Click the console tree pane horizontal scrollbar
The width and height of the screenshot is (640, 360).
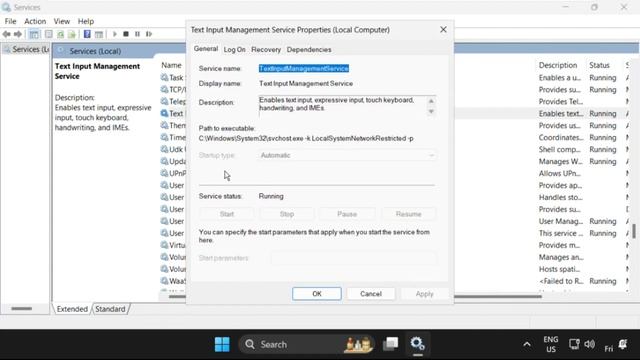pos(22,309)
